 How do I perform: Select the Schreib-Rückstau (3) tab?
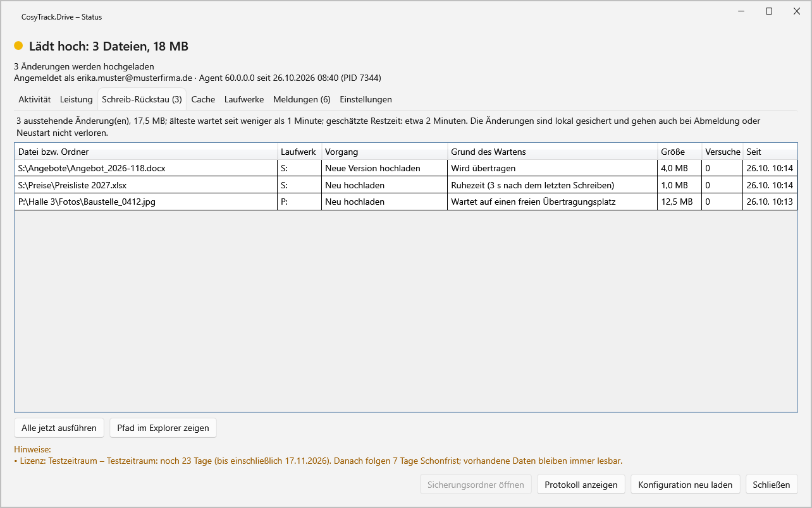click(x=142, y=99)
